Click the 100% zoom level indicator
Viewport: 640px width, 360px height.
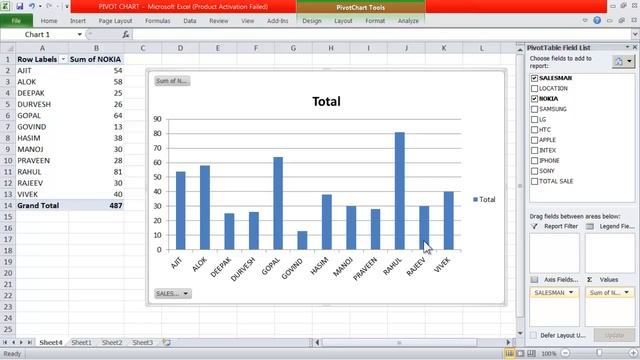point(549,353)
